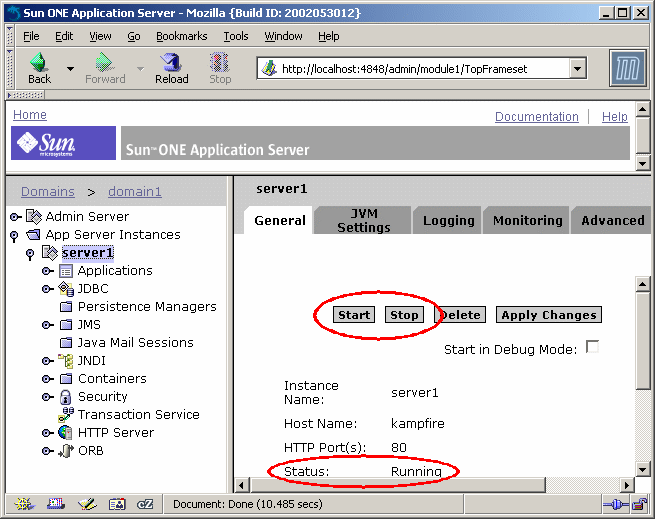
Task: Click the Start server button
Action: coord(354,315)
